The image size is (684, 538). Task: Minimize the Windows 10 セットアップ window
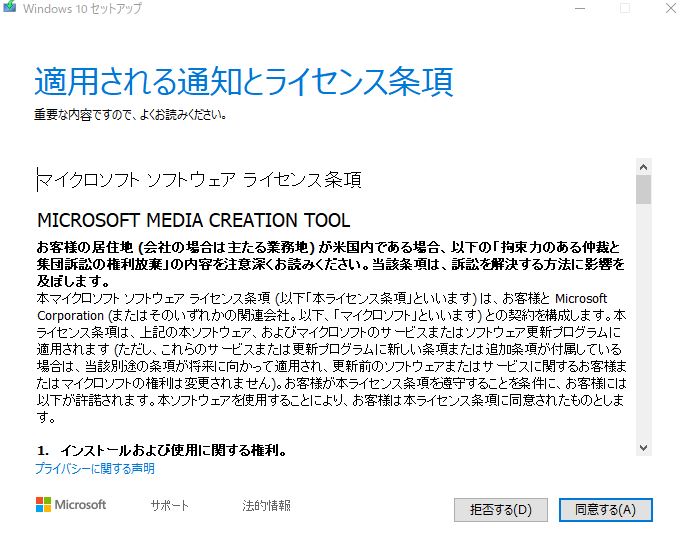[x=580, y=8]
